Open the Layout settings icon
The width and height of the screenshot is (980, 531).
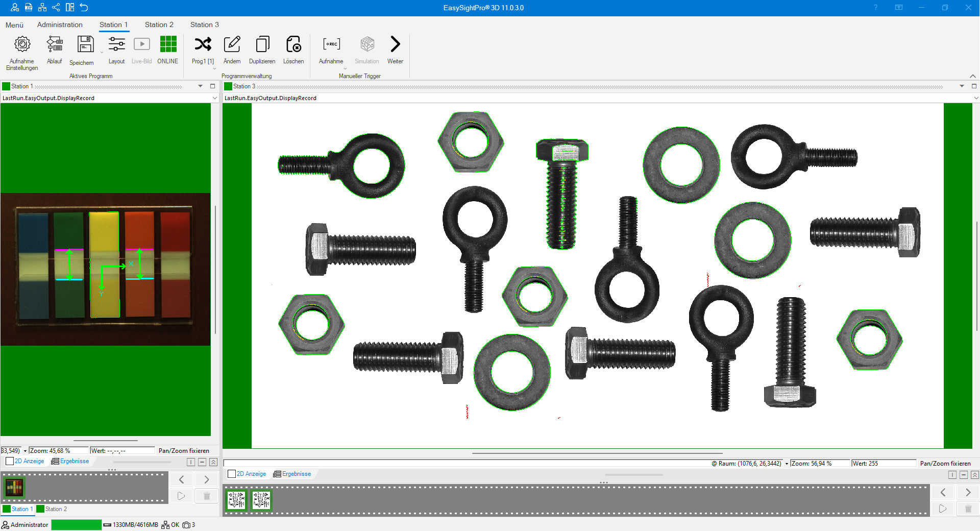[x=116, y=44]
